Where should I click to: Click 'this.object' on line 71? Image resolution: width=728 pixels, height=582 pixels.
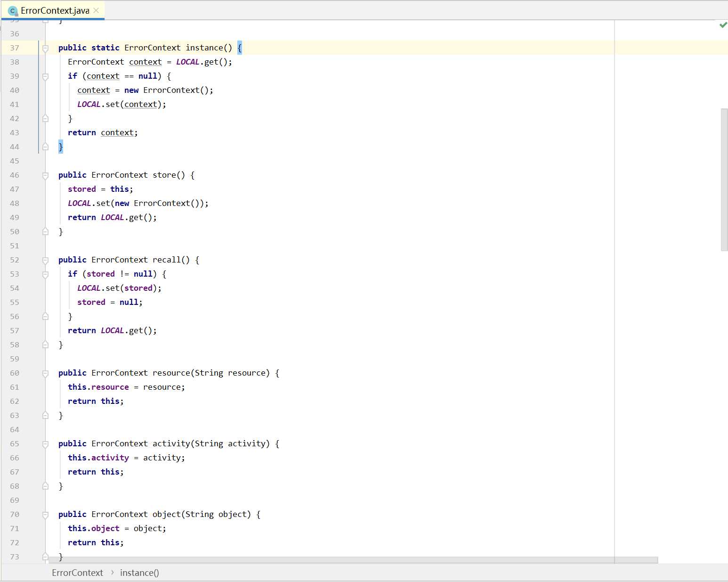pos(94,528)
